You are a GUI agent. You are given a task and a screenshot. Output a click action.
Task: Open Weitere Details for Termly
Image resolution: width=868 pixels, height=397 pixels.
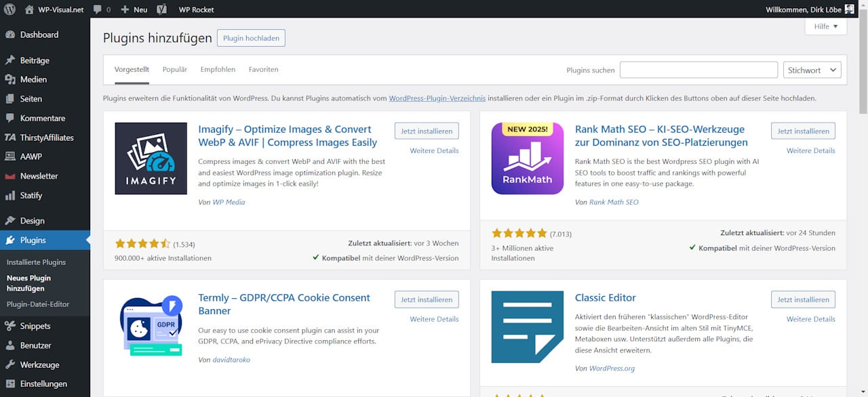tap(434, 319)
